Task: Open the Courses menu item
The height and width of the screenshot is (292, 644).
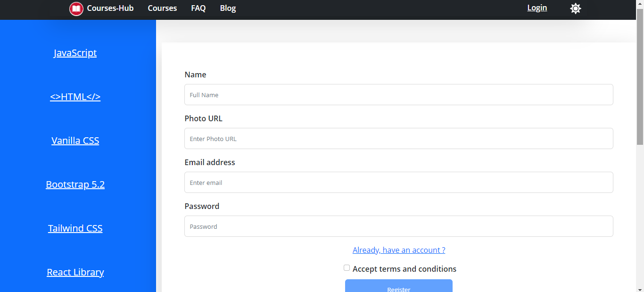Action: coord(162,8)
